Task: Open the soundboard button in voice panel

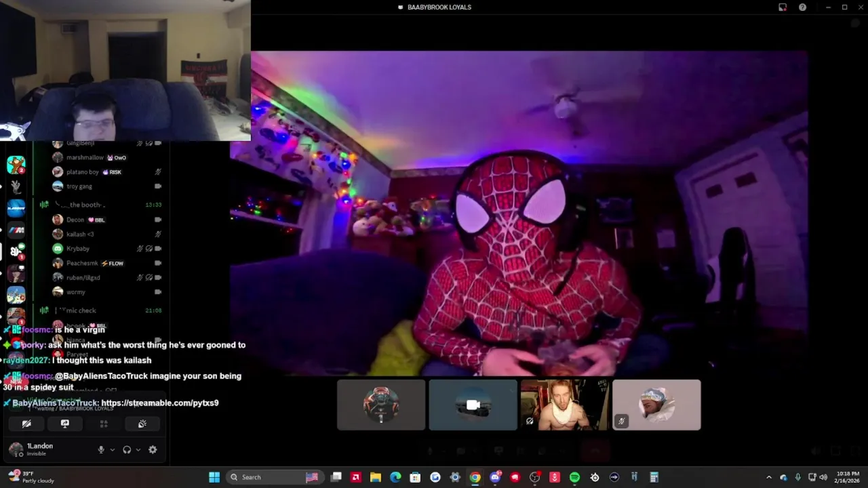Action: click(x=142, y=424)
